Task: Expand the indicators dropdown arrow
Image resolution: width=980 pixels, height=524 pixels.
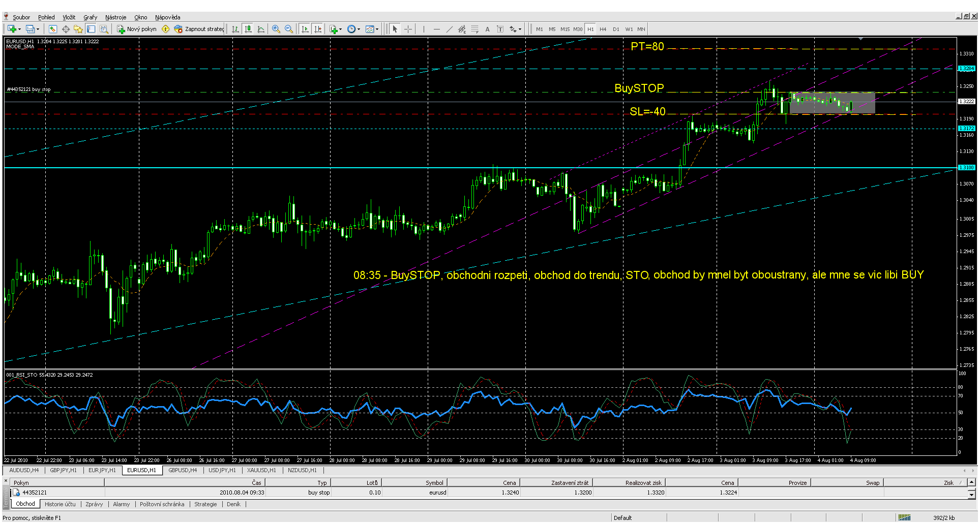Action: (x=341, y=29)
